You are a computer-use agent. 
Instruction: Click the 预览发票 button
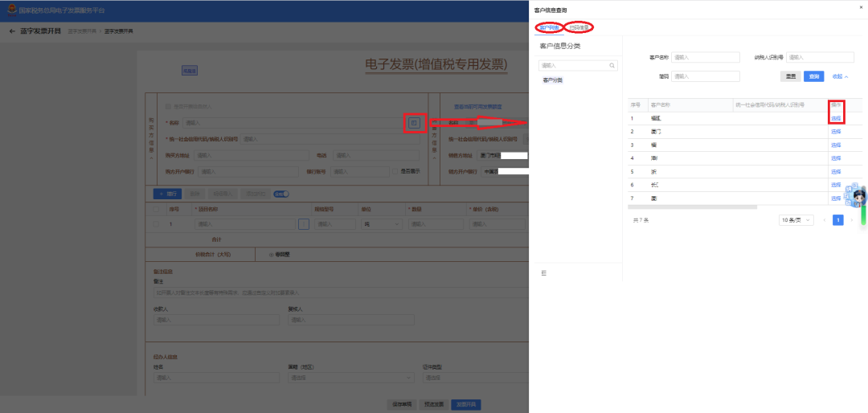coord(433,404)
